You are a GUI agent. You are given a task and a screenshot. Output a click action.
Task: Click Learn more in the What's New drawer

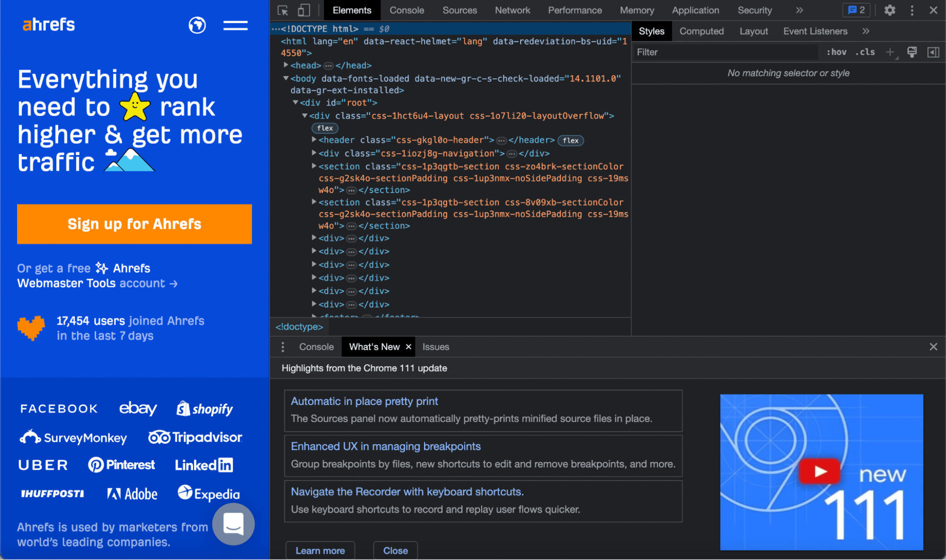coord(320,550)
